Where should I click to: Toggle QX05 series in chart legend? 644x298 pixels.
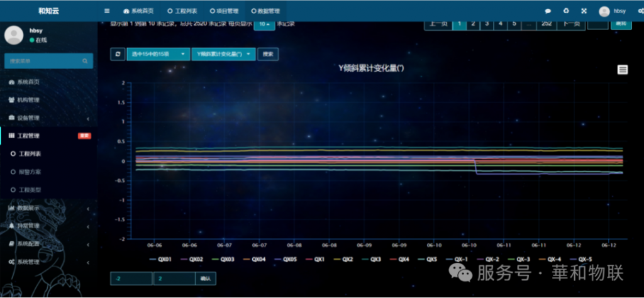click(x=287, y=260)
